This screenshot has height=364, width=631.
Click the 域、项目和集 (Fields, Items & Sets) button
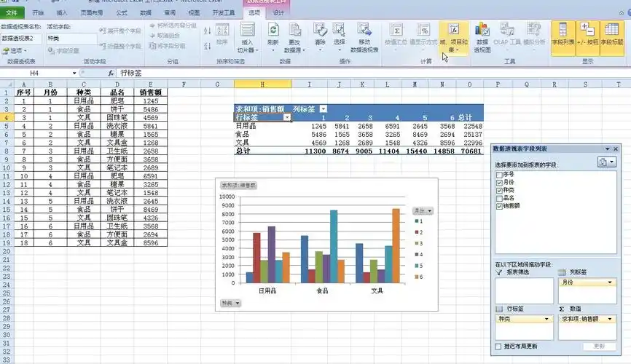click(453, 39)
